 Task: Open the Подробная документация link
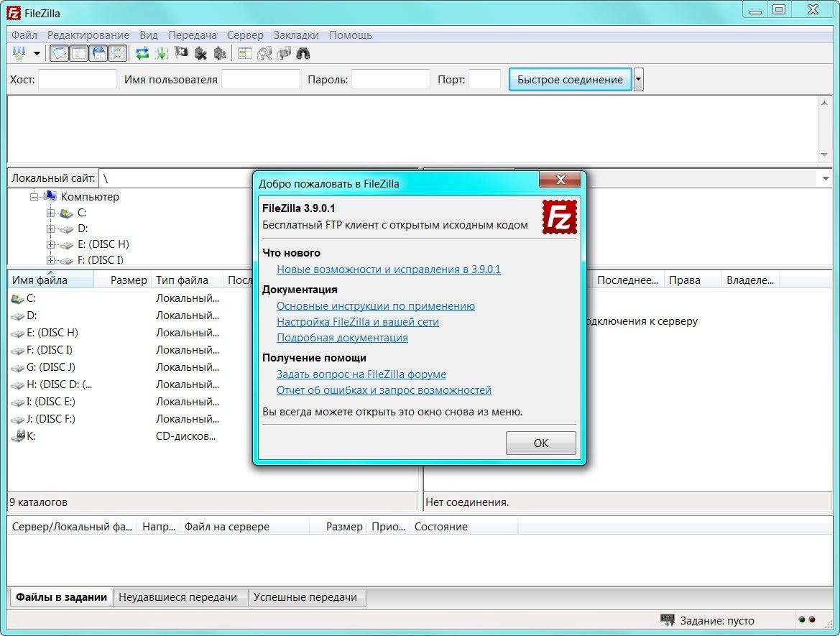[342, 338]
